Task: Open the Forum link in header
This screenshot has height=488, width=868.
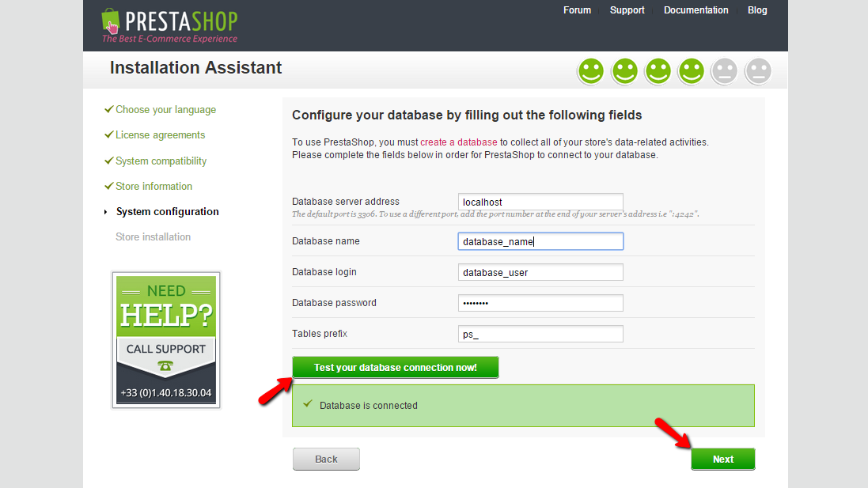Action: click(x=577, y=10)
